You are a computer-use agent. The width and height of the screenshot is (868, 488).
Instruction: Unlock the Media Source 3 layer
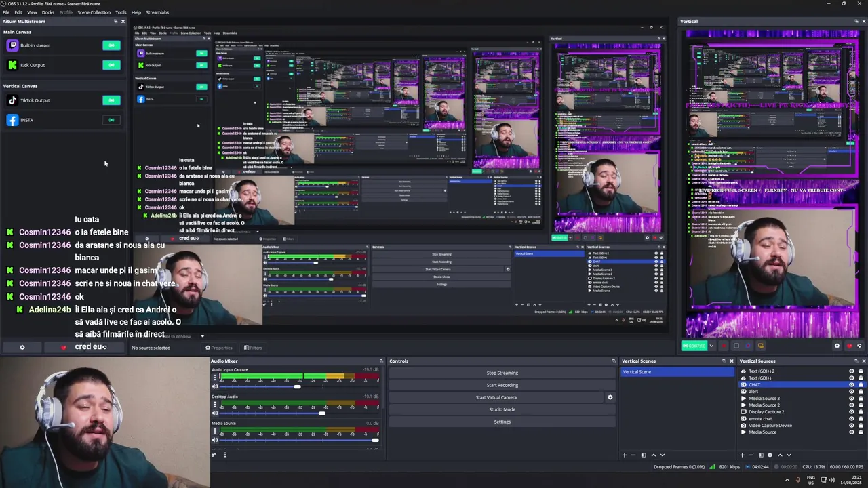coord(861,399)
